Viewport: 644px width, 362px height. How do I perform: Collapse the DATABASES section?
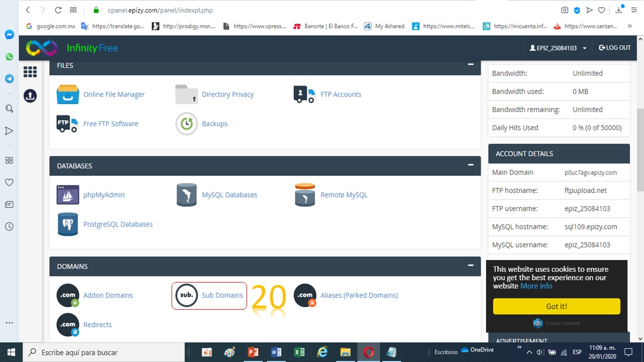coord(470,165)
